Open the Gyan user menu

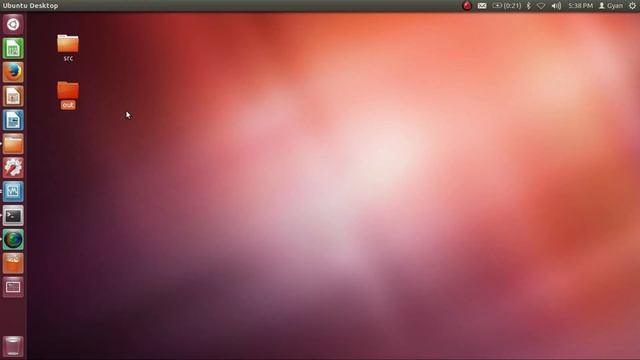tap(611, 6)
